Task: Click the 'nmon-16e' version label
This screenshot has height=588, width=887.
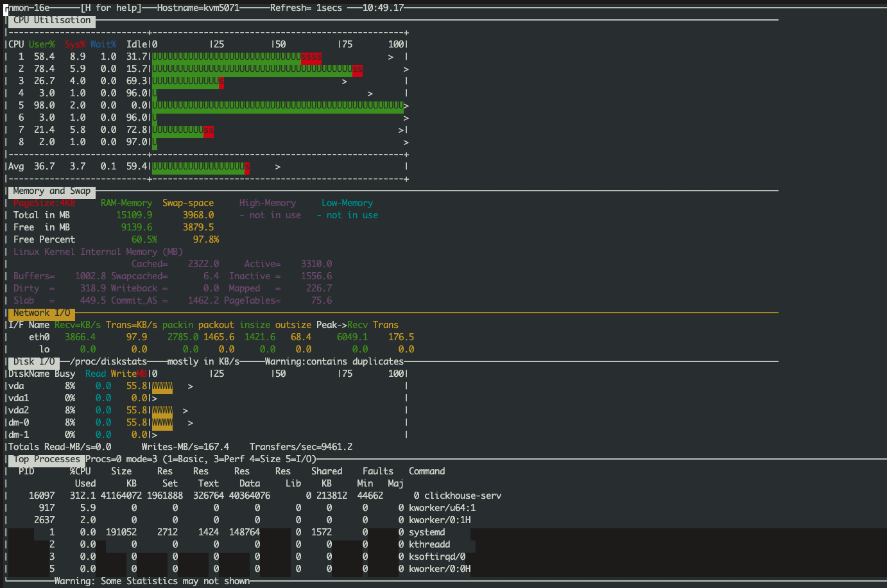Action: [x=29, y=8]
